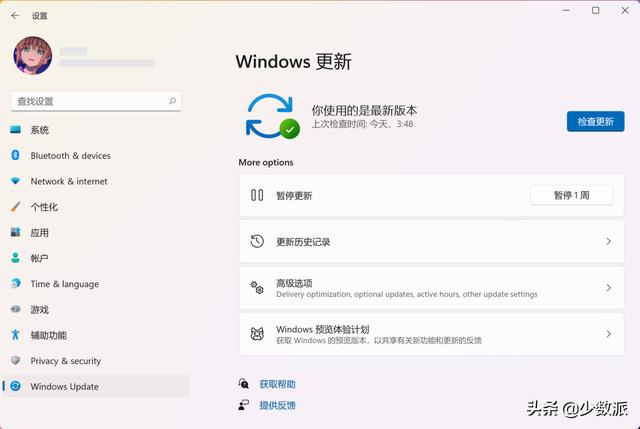This screenshot has height=429, width=640.
Task: Expand 高级选项 with its chevron
Action: click(x=608, y=288)
